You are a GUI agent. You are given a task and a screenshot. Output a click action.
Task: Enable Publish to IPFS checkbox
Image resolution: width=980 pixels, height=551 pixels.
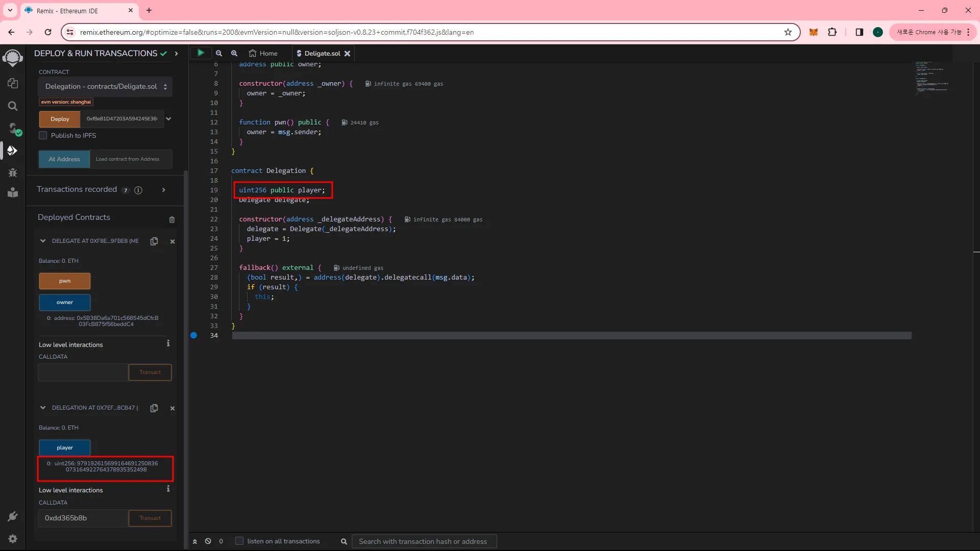[x=43, y=135]
